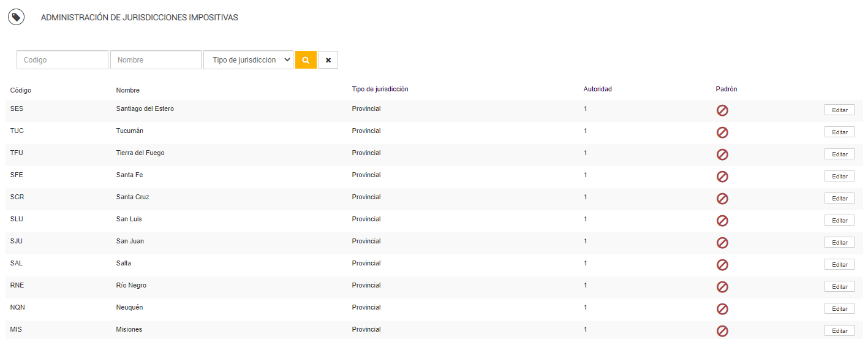
Task: Click the Padrón disabled icon for San Luis
Action: coord(722,221)
